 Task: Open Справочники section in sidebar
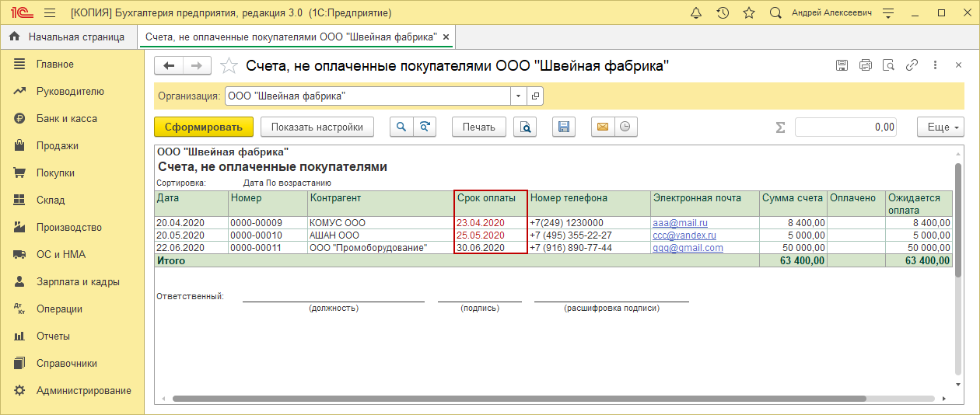click(x=66, y=363)
